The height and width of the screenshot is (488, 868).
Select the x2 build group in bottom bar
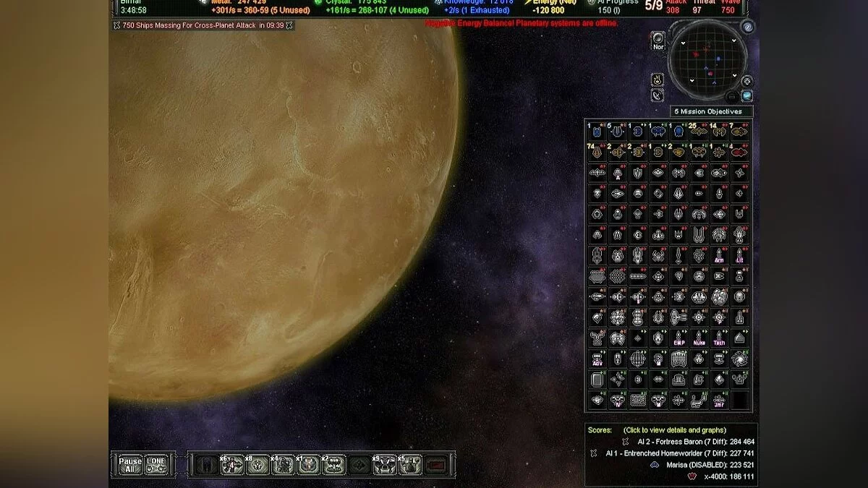(x=333, y=465)
